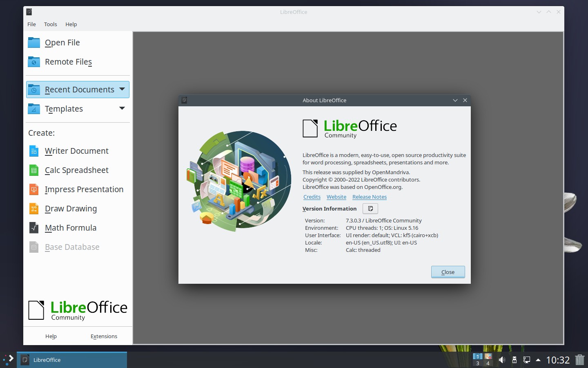Image resolution: width=588 pixels, height=368 pixels.
Task: Click the Draw Drawing icon
Action: click(x=34, y=209)
